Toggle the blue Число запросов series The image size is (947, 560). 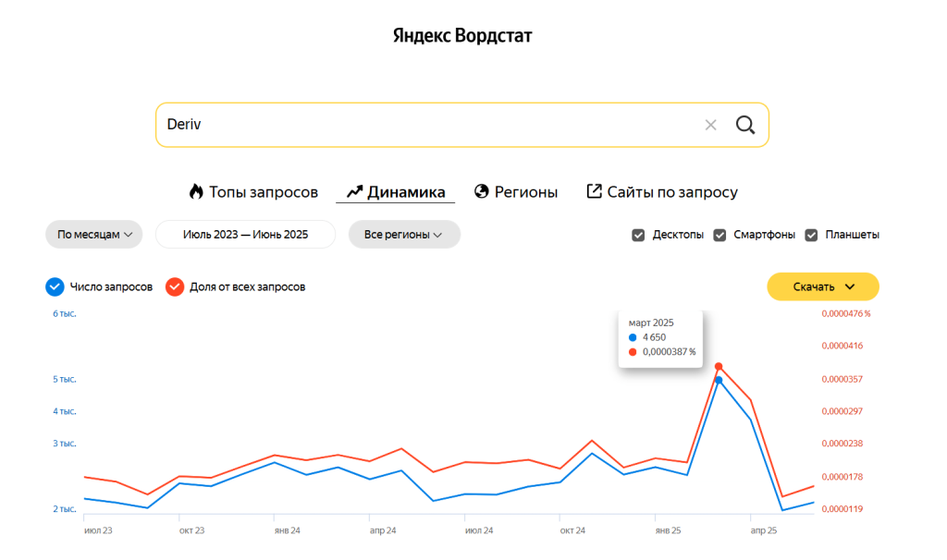point(55,287)
